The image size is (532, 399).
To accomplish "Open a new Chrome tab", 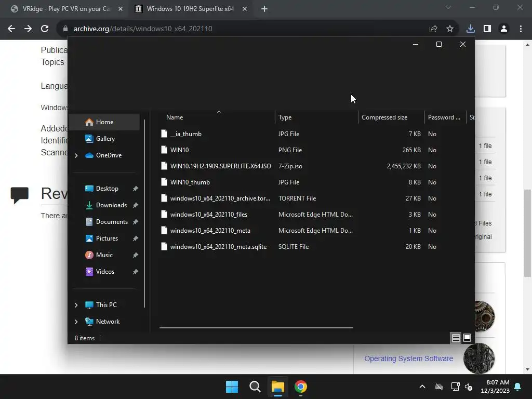I will [x=264, y=9].
